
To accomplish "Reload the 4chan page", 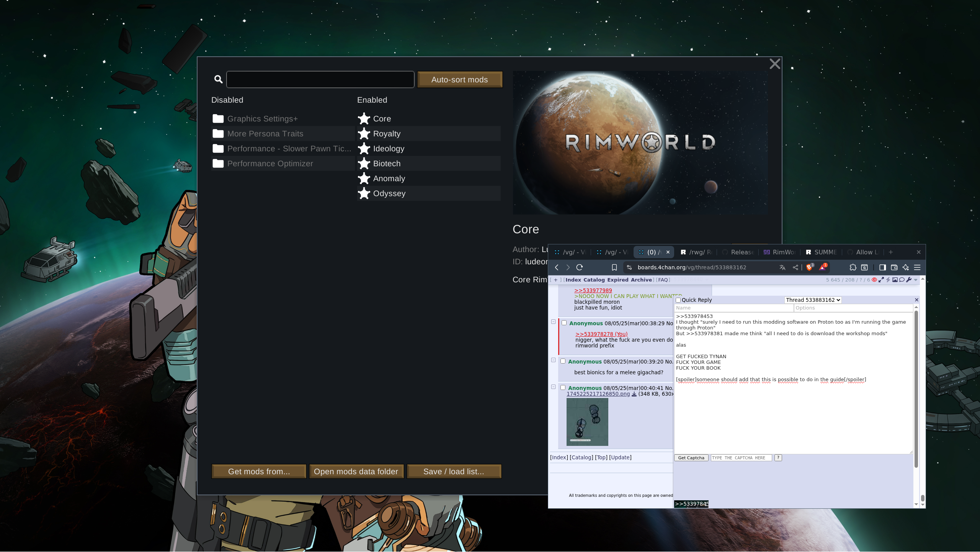I will click(x=580, y=267).
